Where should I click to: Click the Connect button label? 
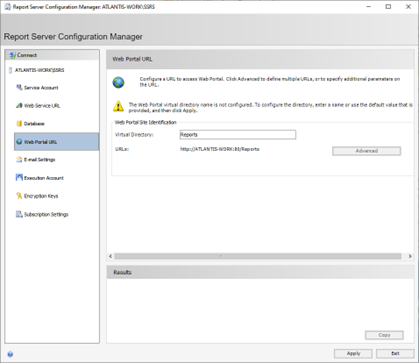tap(27, 55)
